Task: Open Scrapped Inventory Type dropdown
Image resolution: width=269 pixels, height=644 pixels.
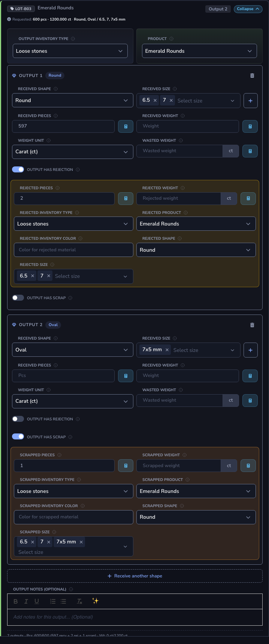Action: [73, 491]
